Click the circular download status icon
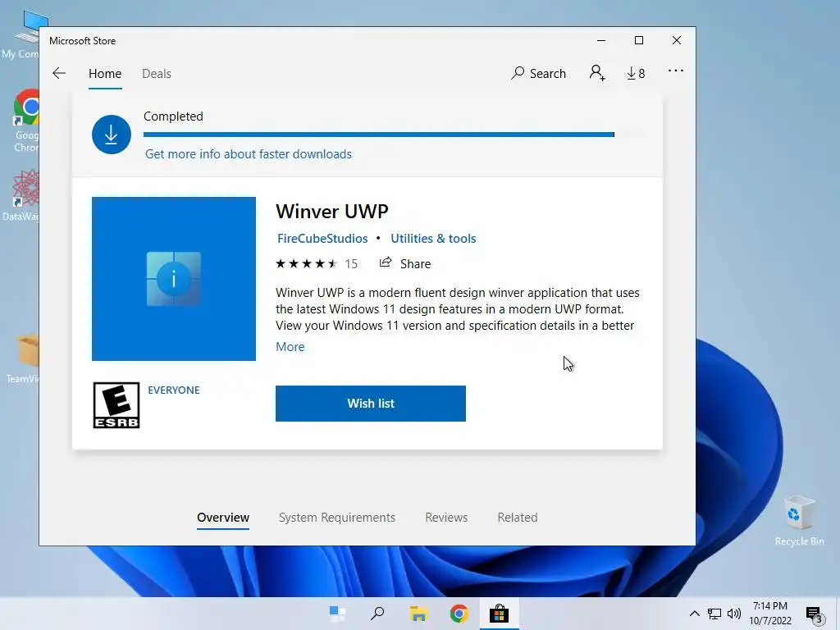The height and width of the screenshot is (630, 840). pyautogui.click(x=112, y=135)
